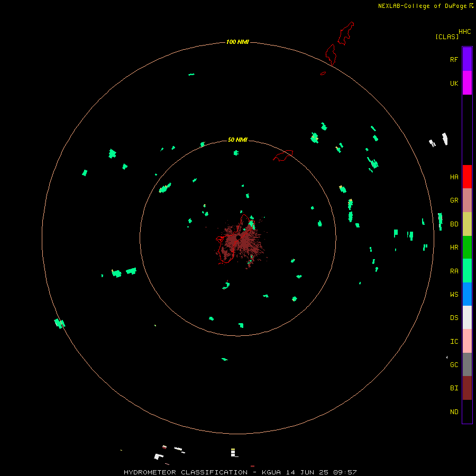Click the 'UK' legend label
Viewport: 476px width, 476px height.
(x=454, y=83)
